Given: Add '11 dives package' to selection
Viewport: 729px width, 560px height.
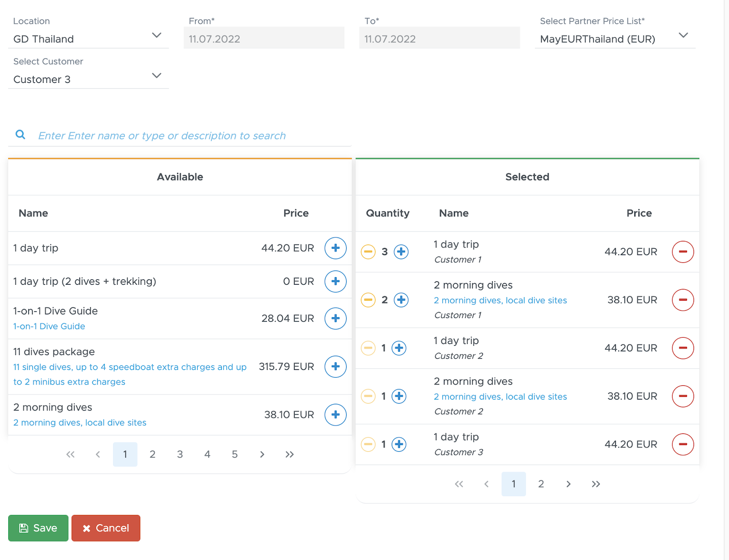Looking at the screenshot, I should click(x=335, y=367).
